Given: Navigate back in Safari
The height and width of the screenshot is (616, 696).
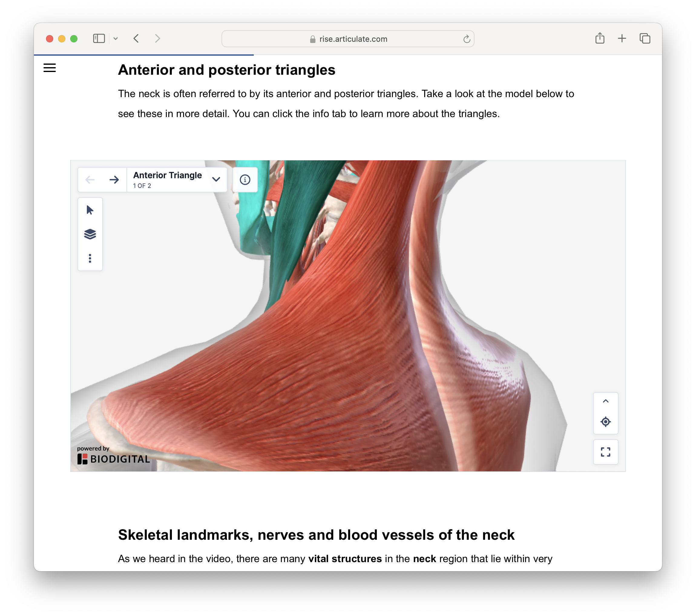Looking at the screenshot, I should 136,38.
